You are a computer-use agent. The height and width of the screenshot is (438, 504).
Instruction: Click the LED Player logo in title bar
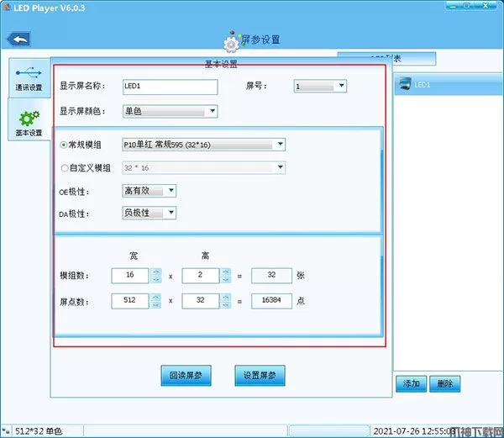click(x=8, y=8)
